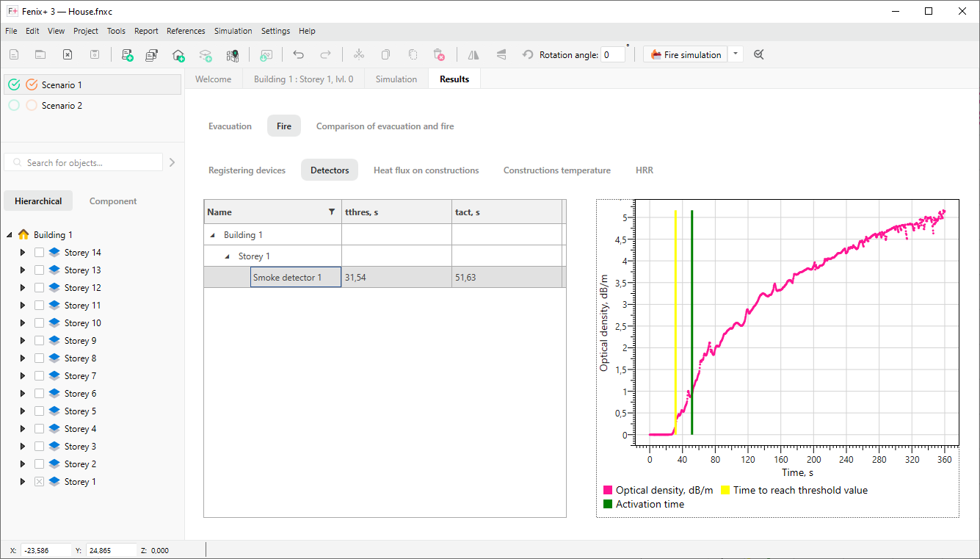Click the horizontal mirror icon

pyautogui.click(x=473, y=54)
